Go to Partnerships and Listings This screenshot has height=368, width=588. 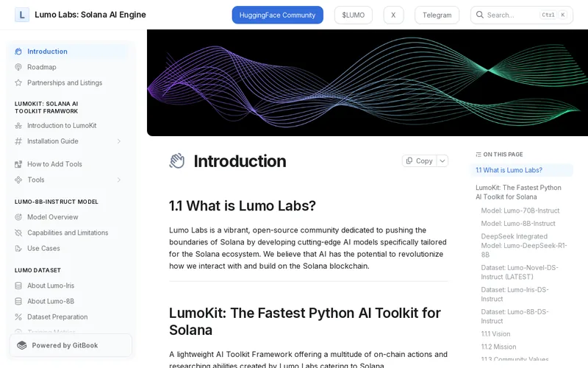point(69,82)
